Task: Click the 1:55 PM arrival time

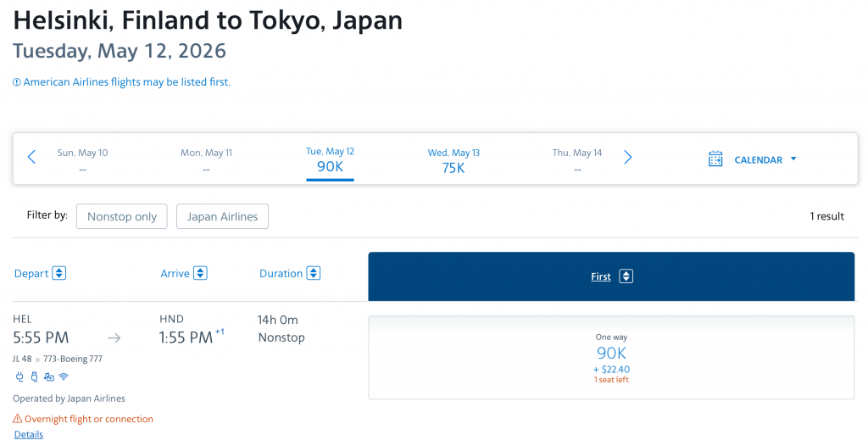Action: tap(186, 337)
